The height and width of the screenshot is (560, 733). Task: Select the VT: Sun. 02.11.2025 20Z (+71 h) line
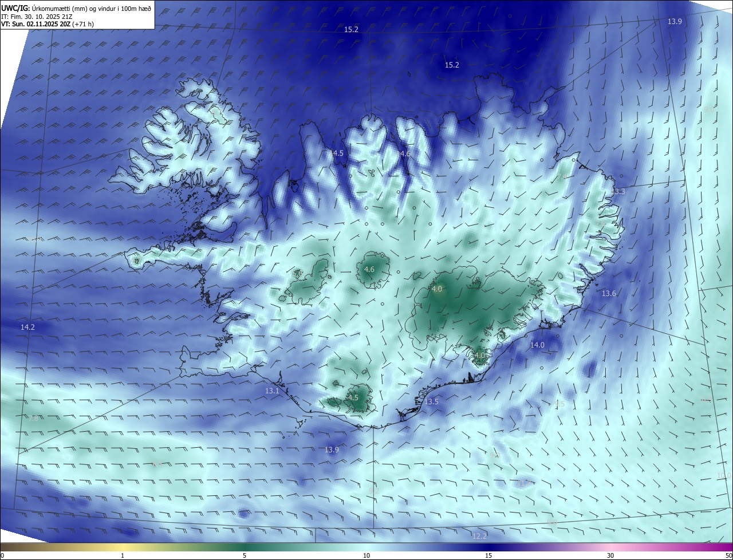pos(47,25)
